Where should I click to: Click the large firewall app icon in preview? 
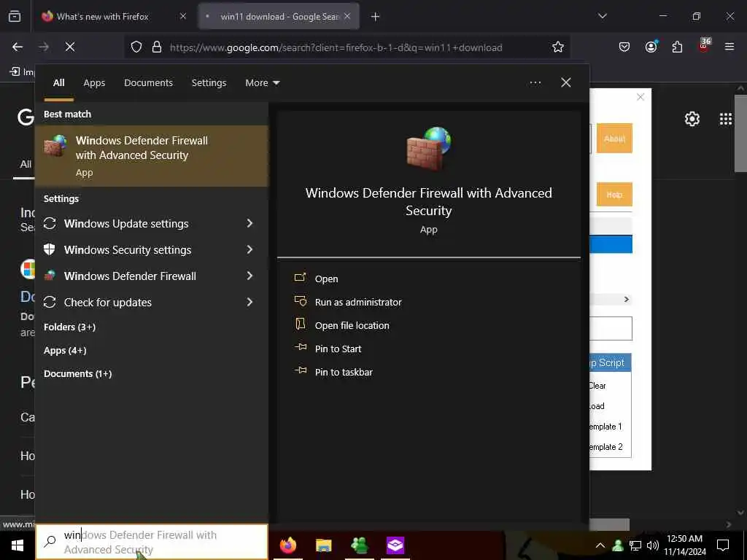click(x=429, y=148)
